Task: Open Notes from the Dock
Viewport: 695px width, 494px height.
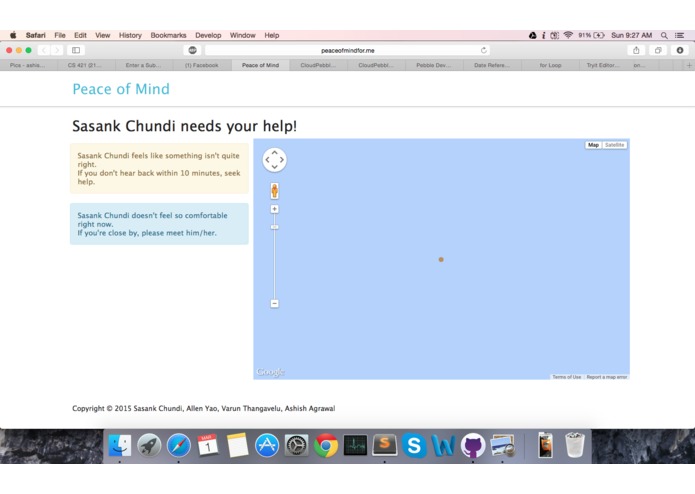Action: (238, 445)
